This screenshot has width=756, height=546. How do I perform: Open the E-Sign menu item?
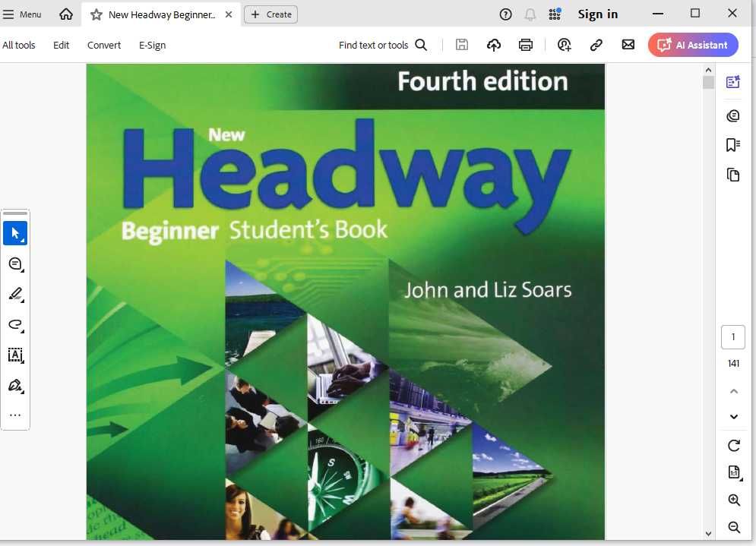(x=153, y=45)
